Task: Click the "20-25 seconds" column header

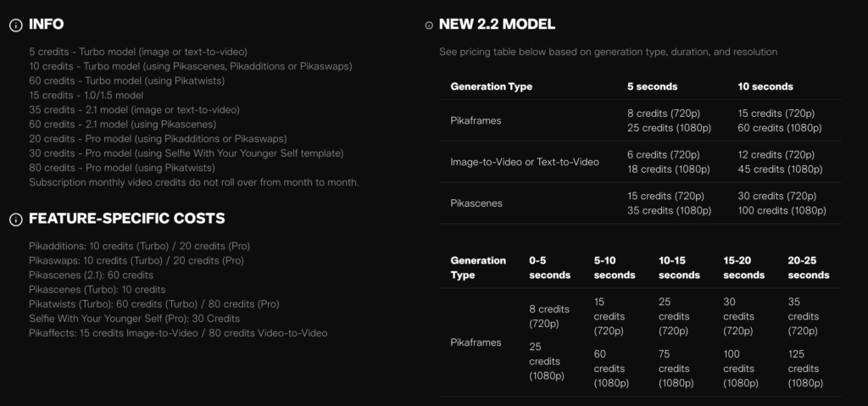Action: (x=808, y=268)
